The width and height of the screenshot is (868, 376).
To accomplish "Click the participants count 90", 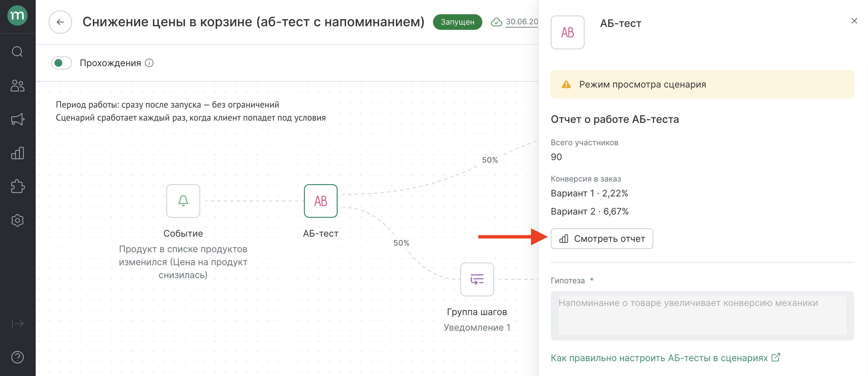I will 556,157.
